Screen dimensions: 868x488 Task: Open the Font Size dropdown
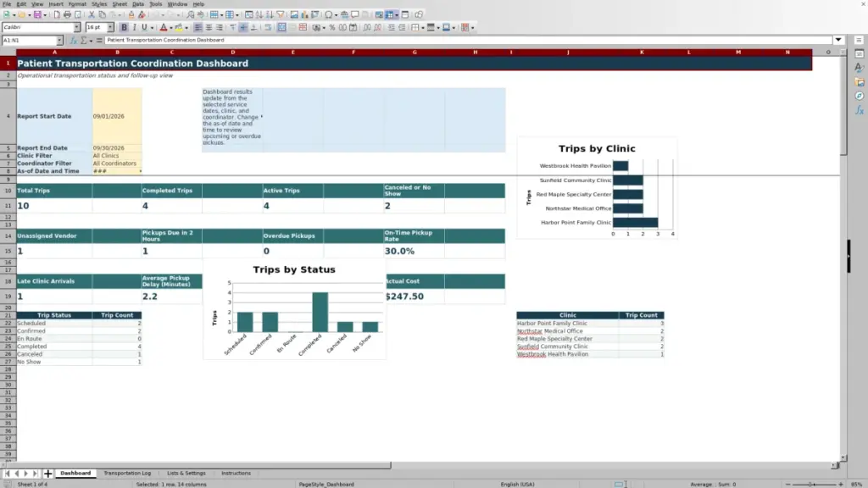pyautogui.click(x=110, y=27)
